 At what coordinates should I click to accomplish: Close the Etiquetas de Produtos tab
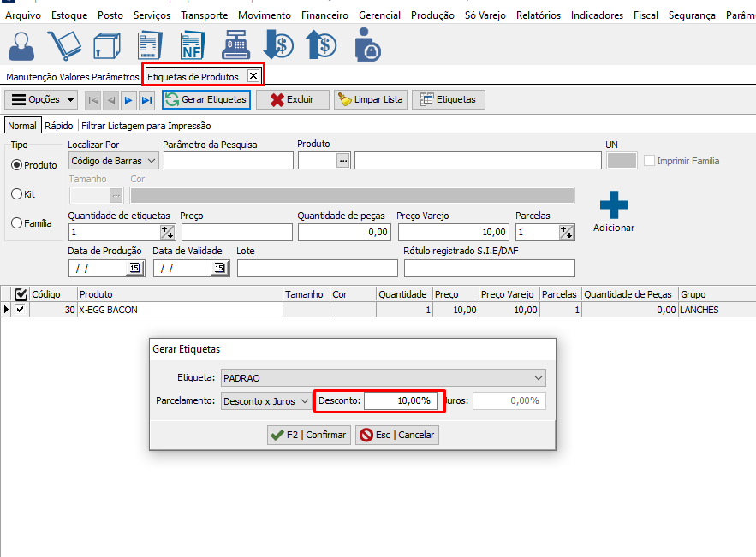click(253, 76)
